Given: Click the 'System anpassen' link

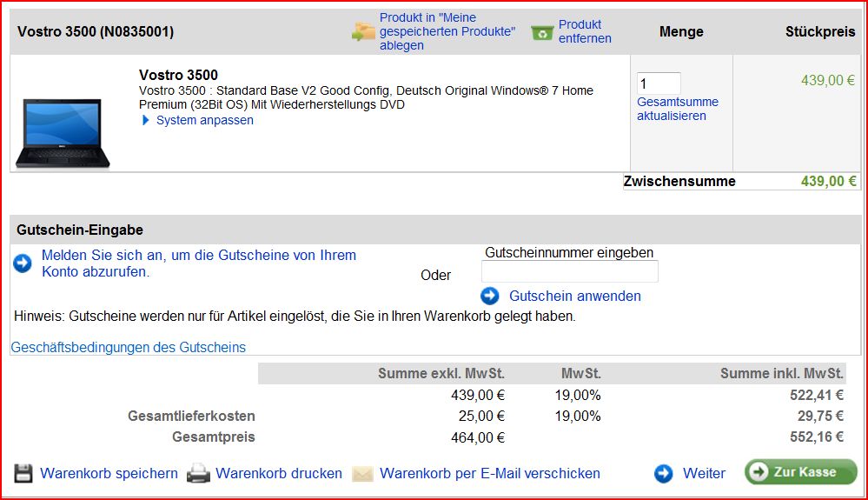Looking at the screenshot, I should pos(205,120).
